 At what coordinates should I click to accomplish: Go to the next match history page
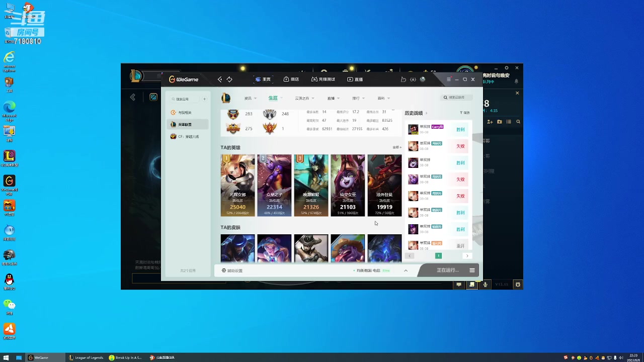click(x=467, y=256)
